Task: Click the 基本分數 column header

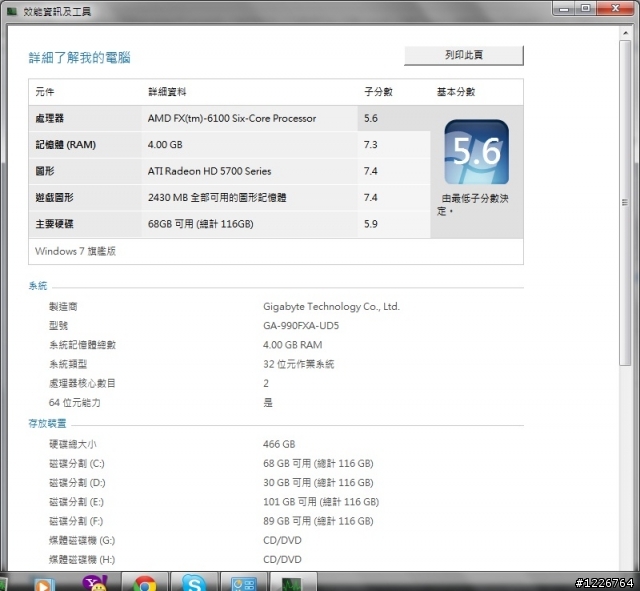Action: point(456,92)
